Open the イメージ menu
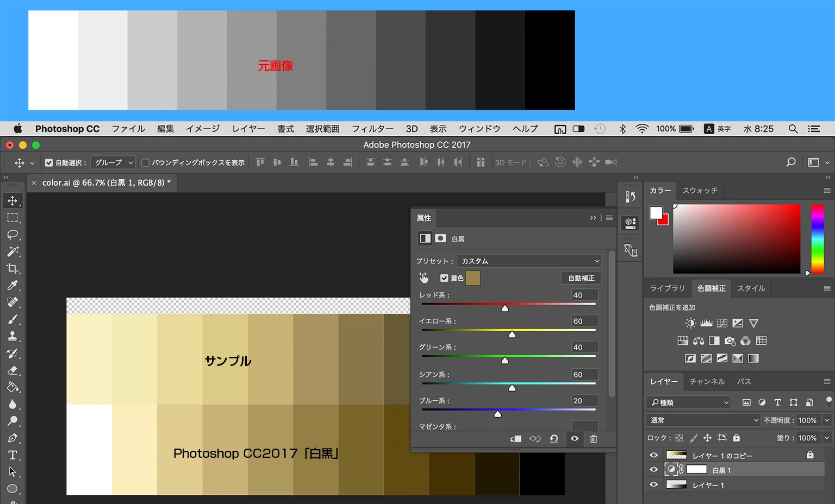 click(203, 129)
